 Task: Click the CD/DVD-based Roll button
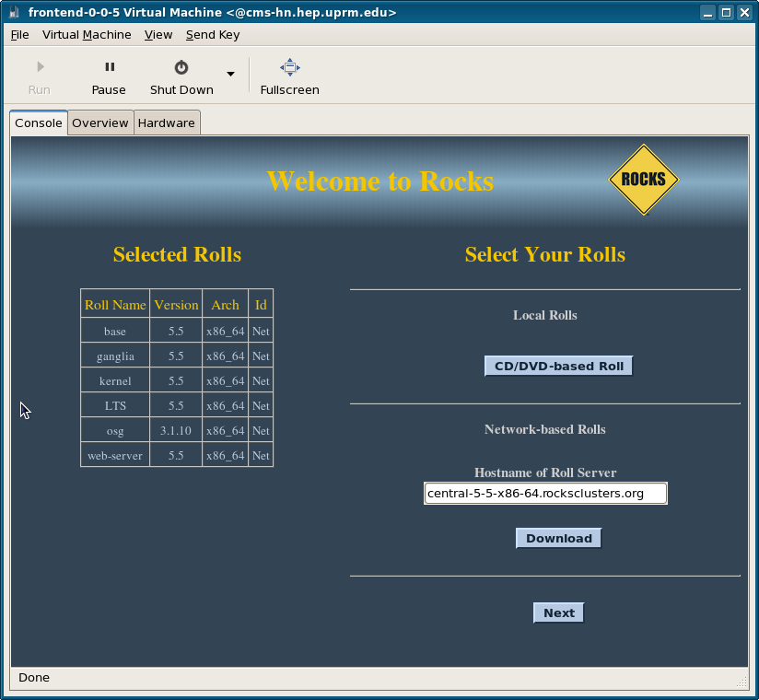pyautogui.click(x=558, y=366)
